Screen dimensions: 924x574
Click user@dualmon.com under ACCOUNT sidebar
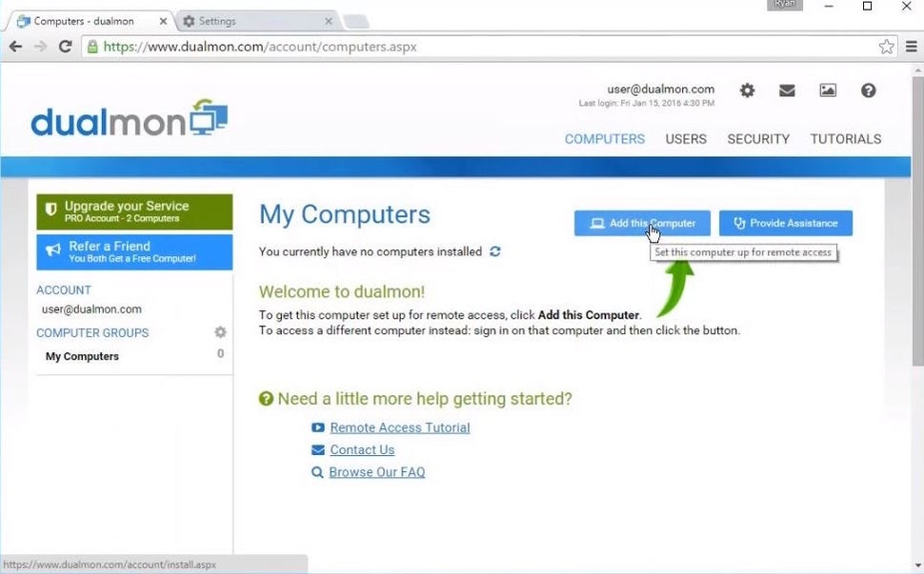[91, 309]
